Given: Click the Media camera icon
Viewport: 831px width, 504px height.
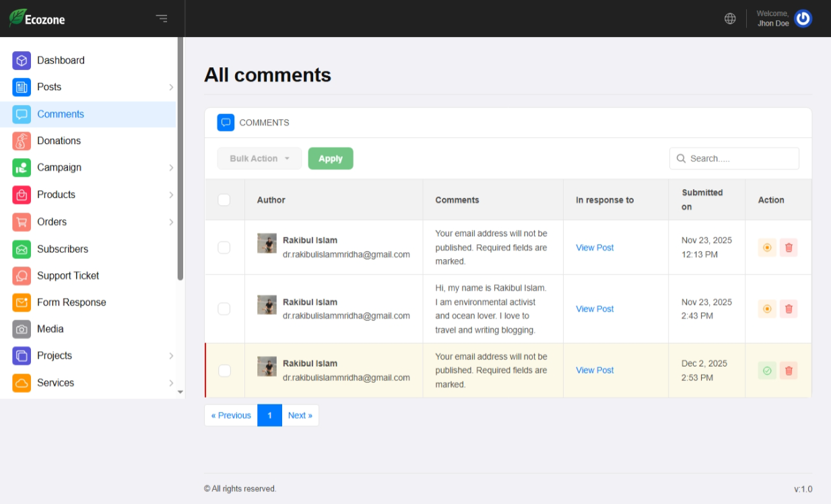Looking at the screenshot, I should coord(22,329).
